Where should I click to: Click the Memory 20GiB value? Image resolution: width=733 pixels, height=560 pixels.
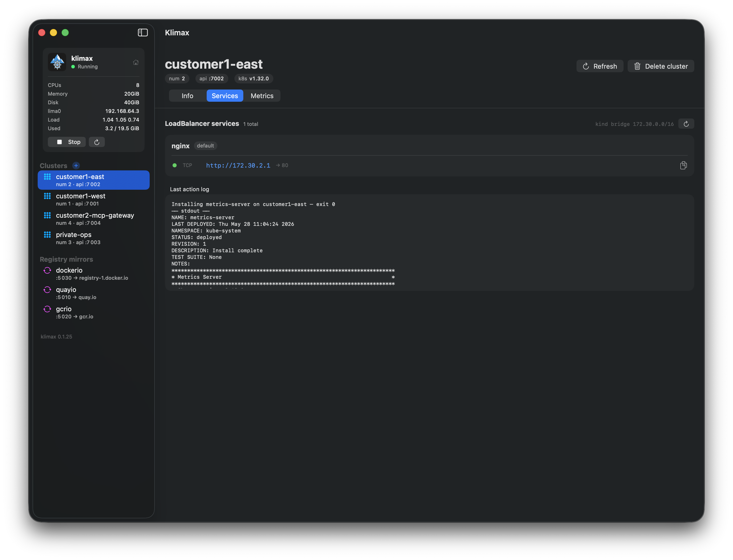coord(132,94)
